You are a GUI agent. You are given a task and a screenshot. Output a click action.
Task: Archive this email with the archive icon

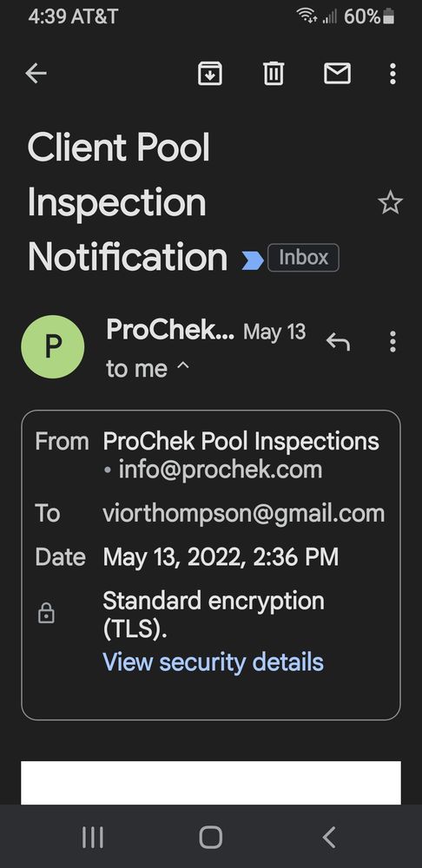pos(210,74)
